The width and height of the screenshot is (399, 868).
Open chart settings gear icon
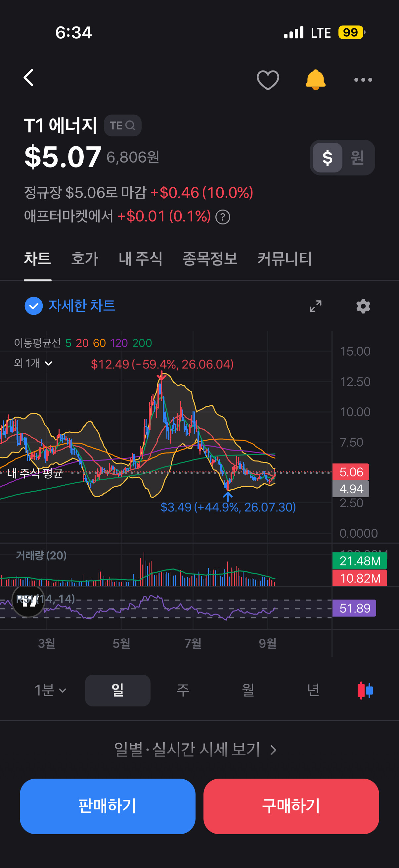(x=363, y=306)
